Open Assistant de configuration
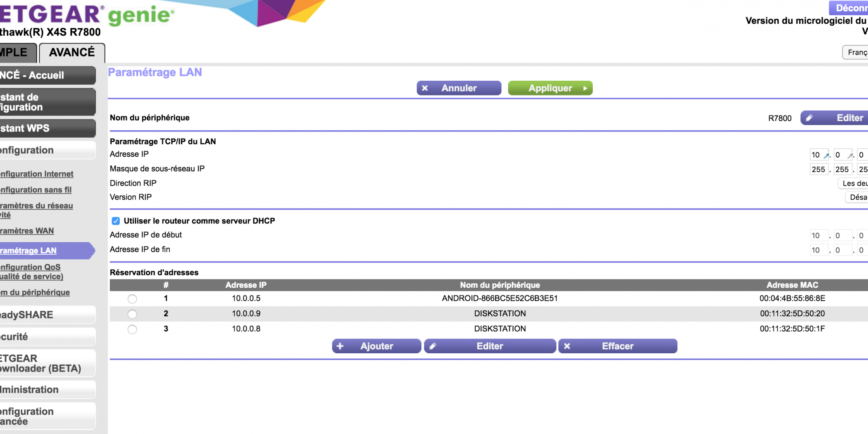Image resolution: width=868 pixels, height=434 pixels. click(47, 102)
